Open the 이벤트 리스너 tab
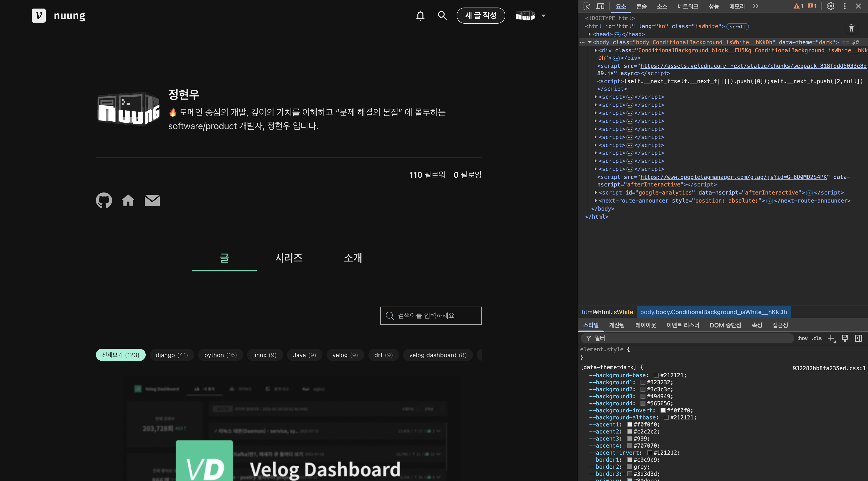Screen dimensions: 868x481 coord(683,325)
